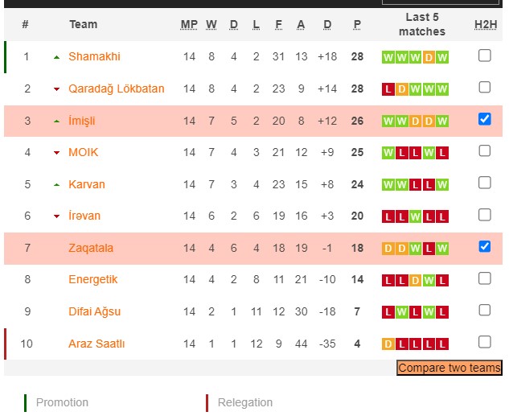This screenshot has width=509, height=420.
Task: Click İrəvan's red down arrow rank icon
Action: click(56, 216)
